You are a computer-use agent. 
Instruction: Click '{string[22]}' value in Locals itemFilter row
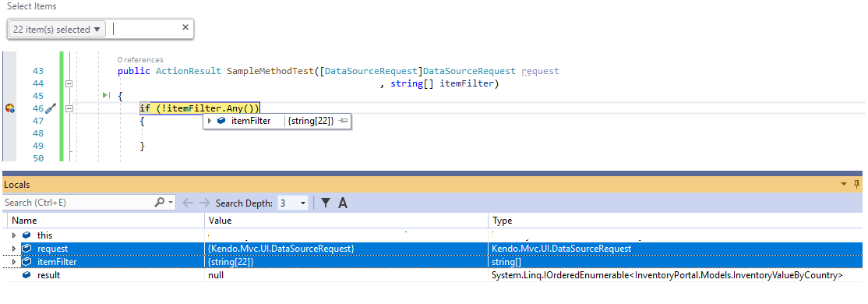click(x=231, y=262)
